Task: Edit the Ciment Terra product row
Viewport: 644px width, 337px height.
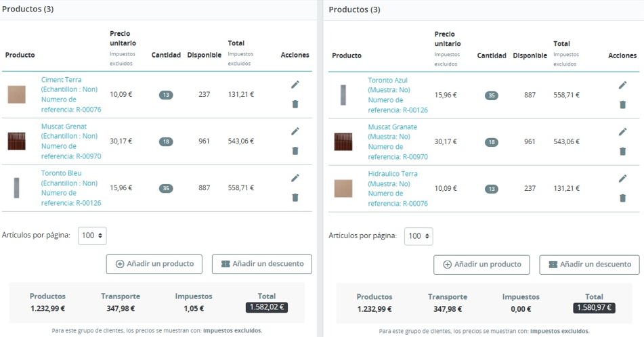Action: click(x=295, y=85)
